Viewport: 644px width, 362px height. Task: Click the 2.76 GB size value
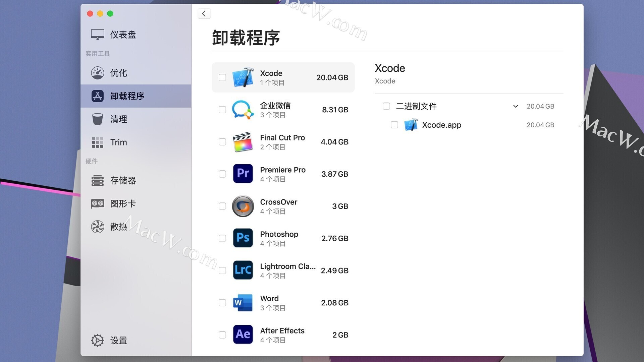[335, 238]
